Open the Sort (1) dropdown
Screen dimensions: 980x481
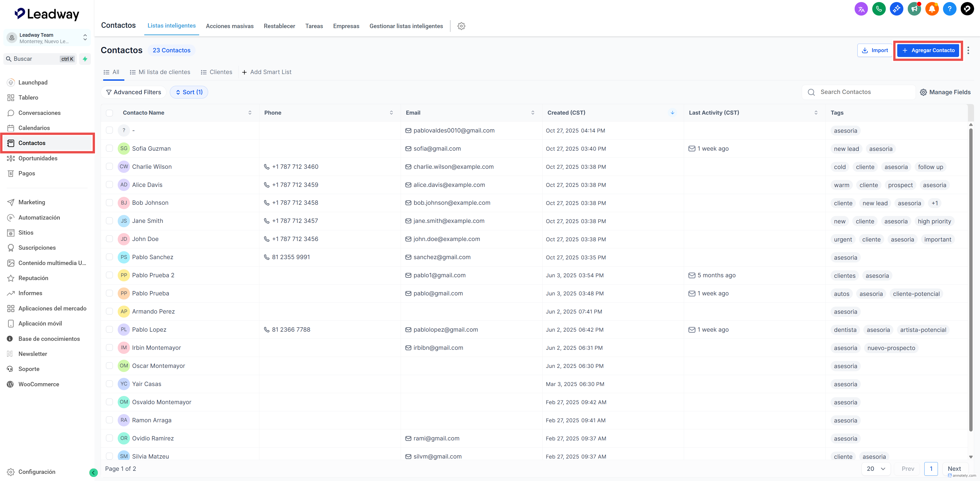pyautogui.click(x=189, y=92)
